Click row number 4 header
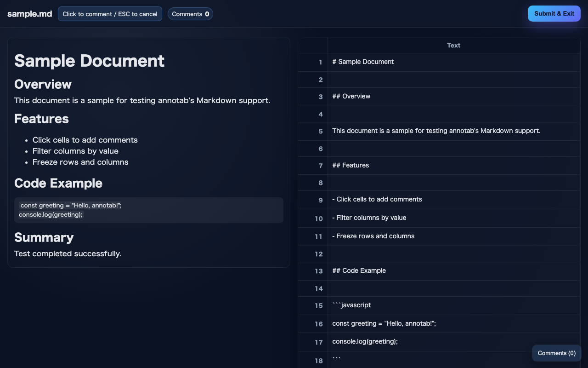Viewport: 588px width, 368px height. click(x=313, y=114)
